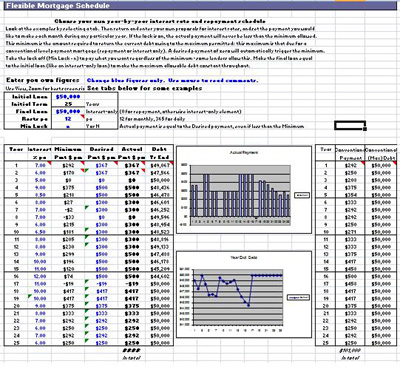Click the Conventional (Max) Debt column header
Screen dimensions: 400x381
pos(381,154)
